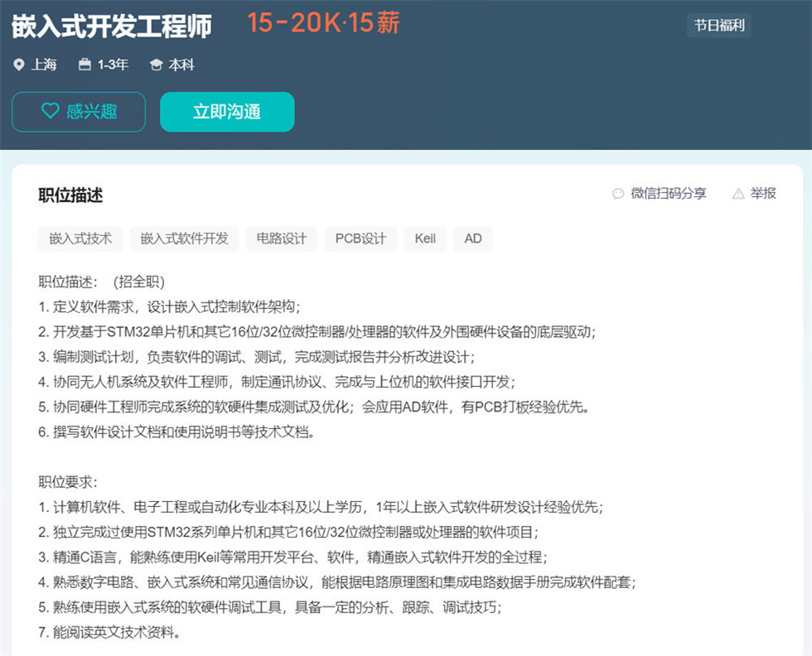Click the line 职位描述: (招全职)
Viewport: 812px width, 656px height.
coord(101,282)
